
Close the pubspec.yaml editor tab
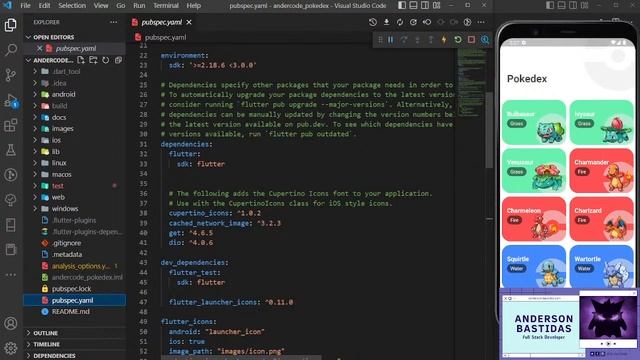189,22
